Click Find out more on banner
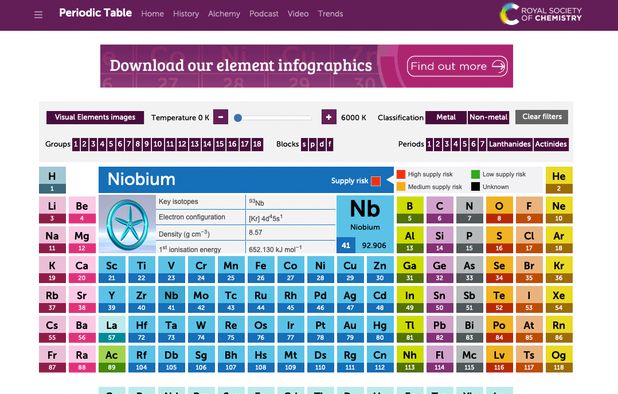The image size is (618, 394). pyautogui.click(x=457, y=66)
